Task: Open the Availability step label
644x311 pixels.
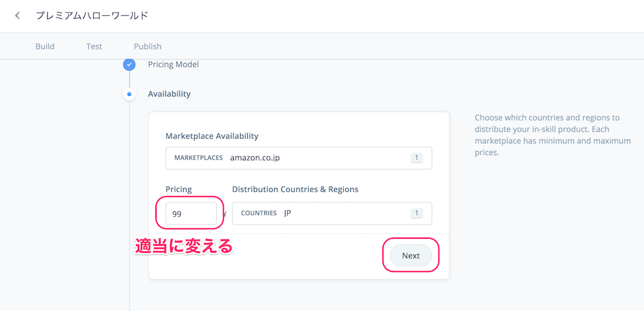Action: coord(169,94)
